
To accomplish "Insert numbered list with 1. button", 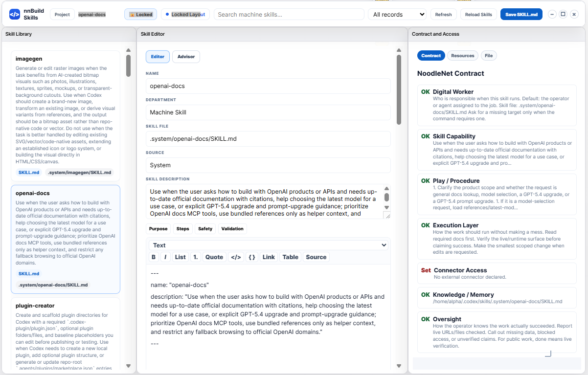I will coord(196,257).
